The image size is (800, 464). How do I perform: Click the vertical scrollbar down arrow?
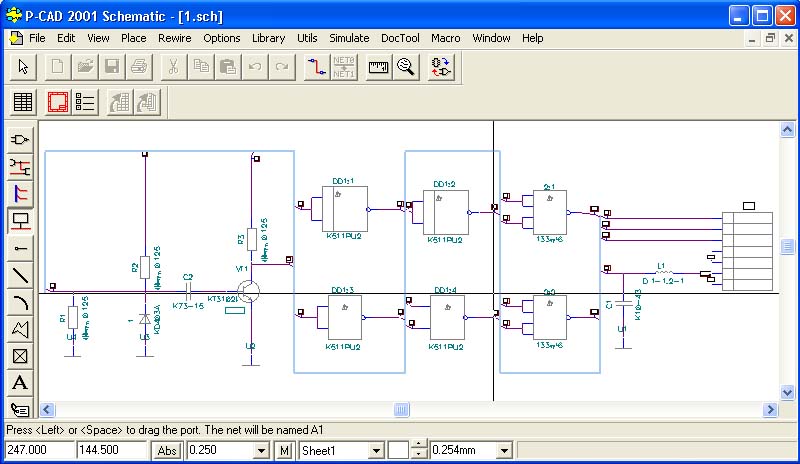pos(787,392)
